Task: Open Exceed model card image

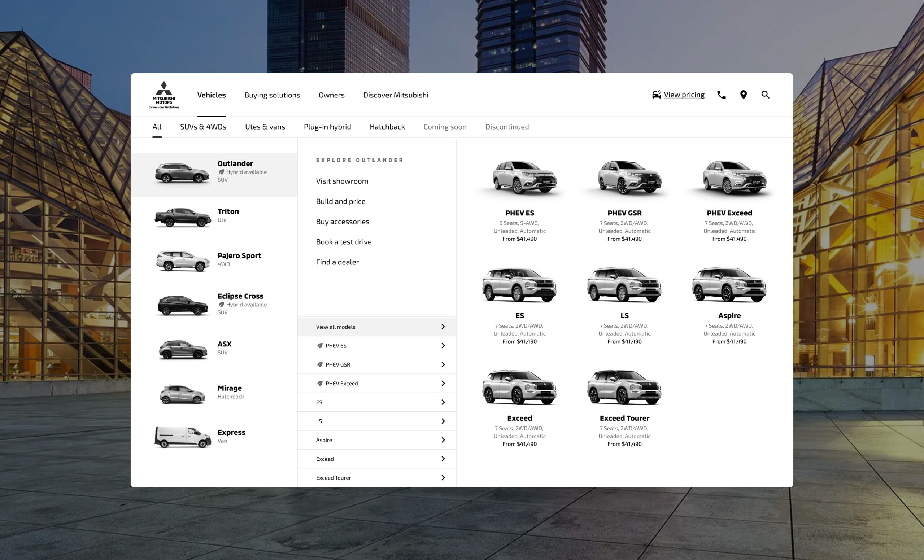Action: click(x=519, y=387)
